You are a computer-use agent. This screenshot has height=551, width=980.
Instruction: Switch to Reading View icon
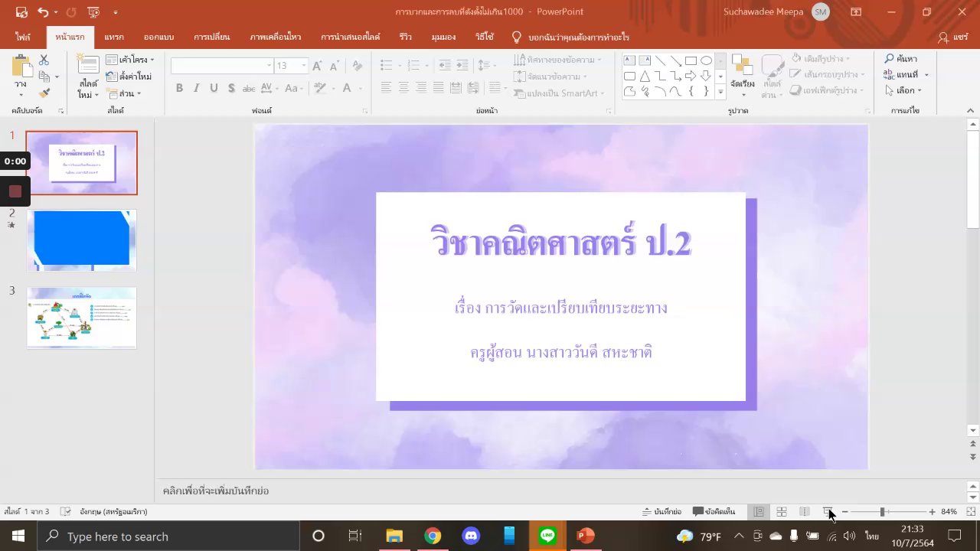[805, 511]
